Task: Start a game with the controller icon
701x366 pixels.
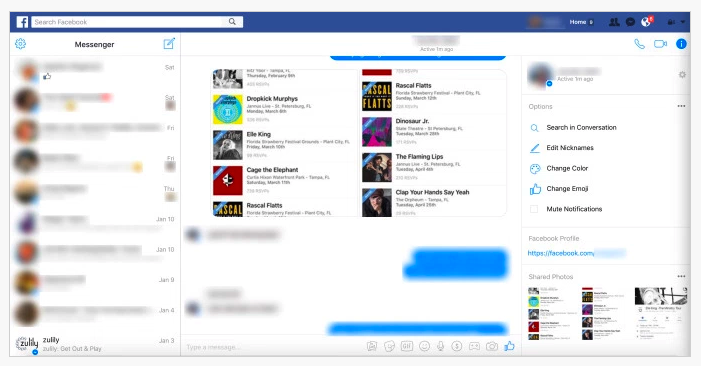Action: [474, 346]
